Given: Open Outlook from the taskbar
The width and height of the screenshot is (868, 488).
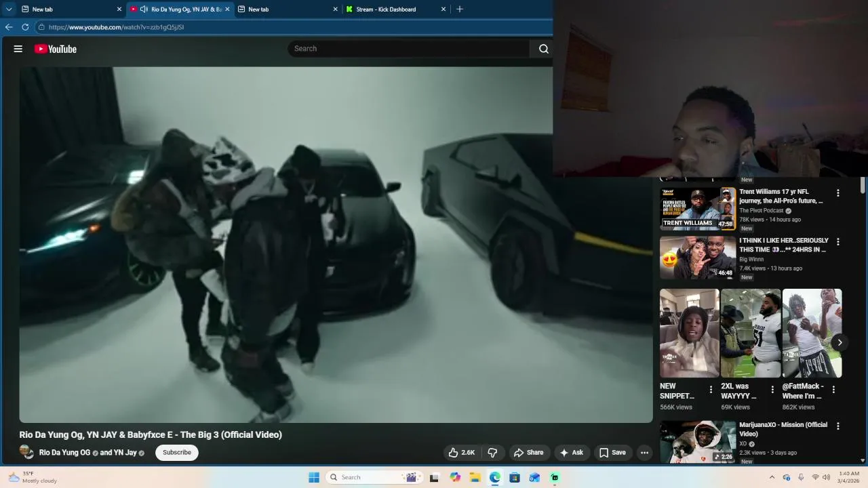Looking at the screenshot, I should (534, 477).
